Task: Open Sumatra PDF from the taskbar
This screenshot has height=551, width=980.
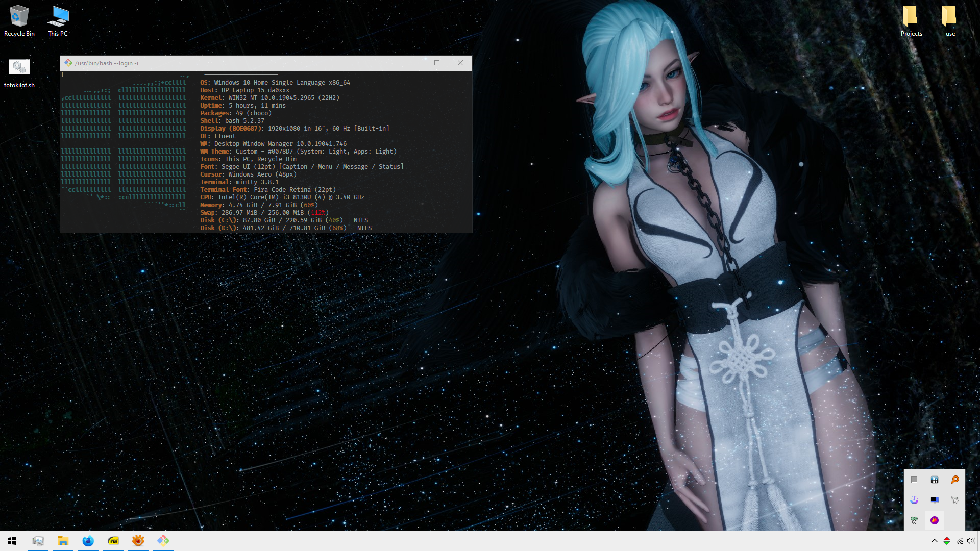Action: (x=113, y=541)
